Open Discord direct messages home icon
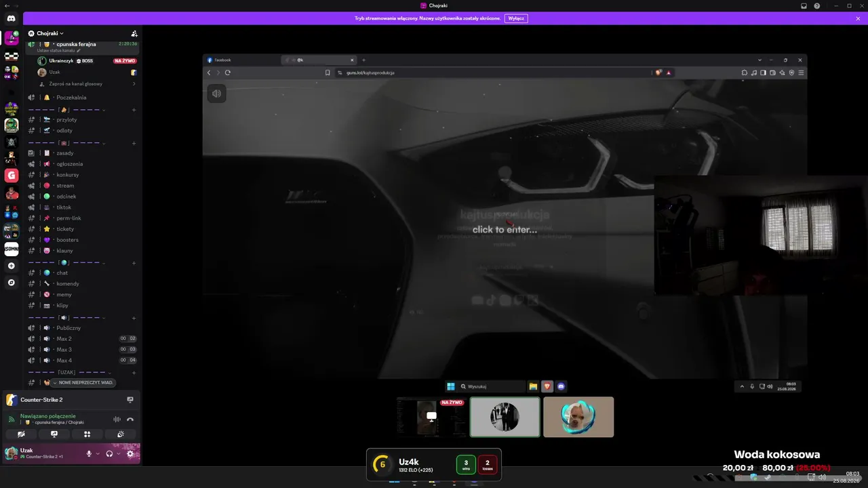 pyautogui.click(x=12, y=18)
